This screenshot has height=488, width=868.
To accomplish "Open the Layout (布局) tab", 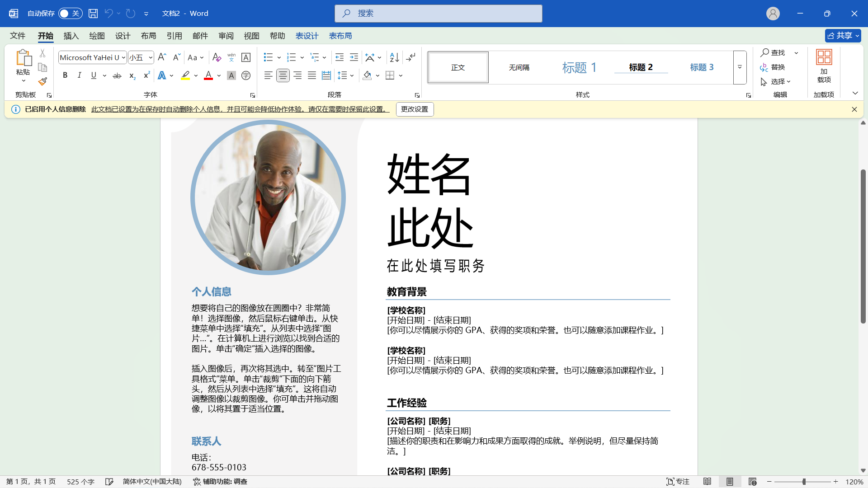I will click(148, 36).
